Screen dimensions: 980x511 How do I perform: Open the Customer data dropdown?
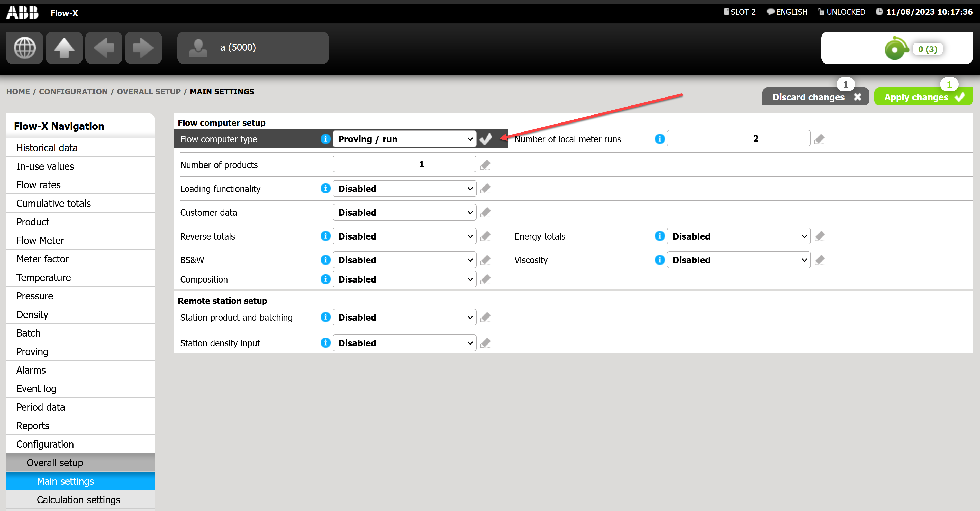tap(404, 212)
